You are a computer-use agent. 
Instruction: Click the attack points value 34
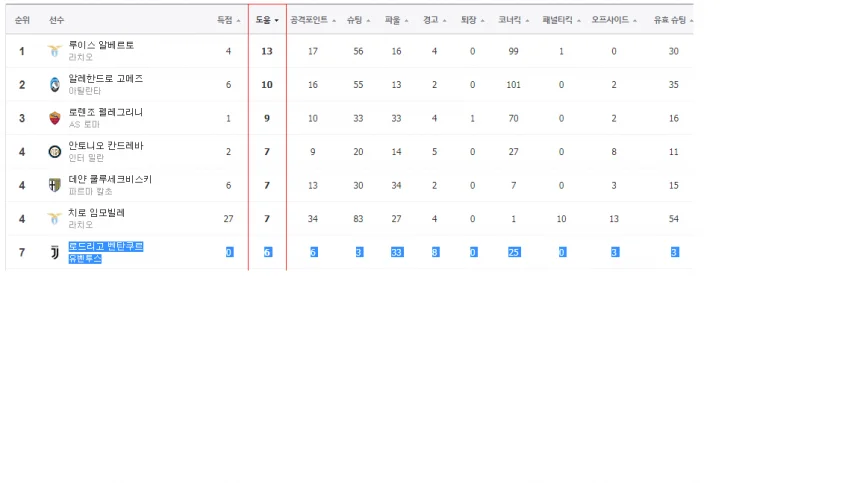(313, 218)
